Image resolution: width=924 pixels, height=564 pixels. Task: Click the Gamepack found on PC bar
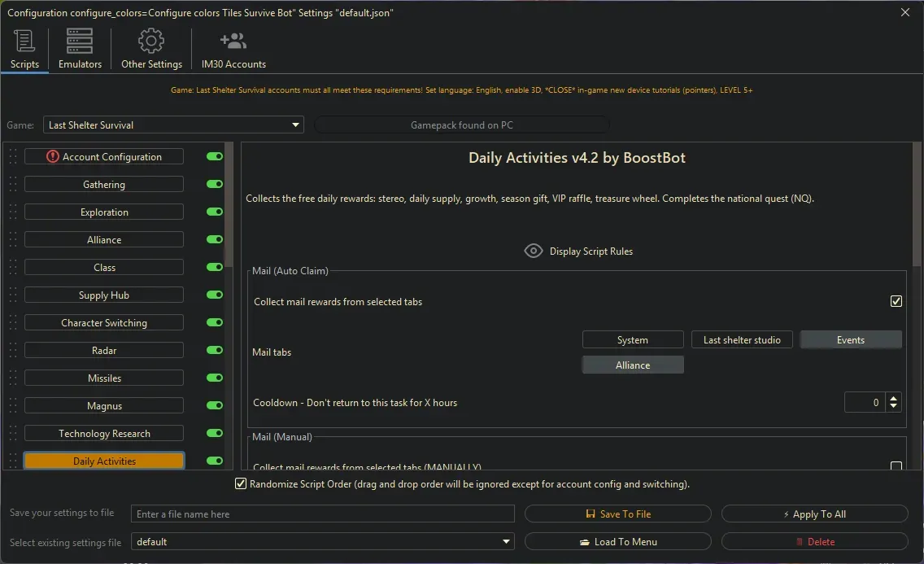point(462,125)
